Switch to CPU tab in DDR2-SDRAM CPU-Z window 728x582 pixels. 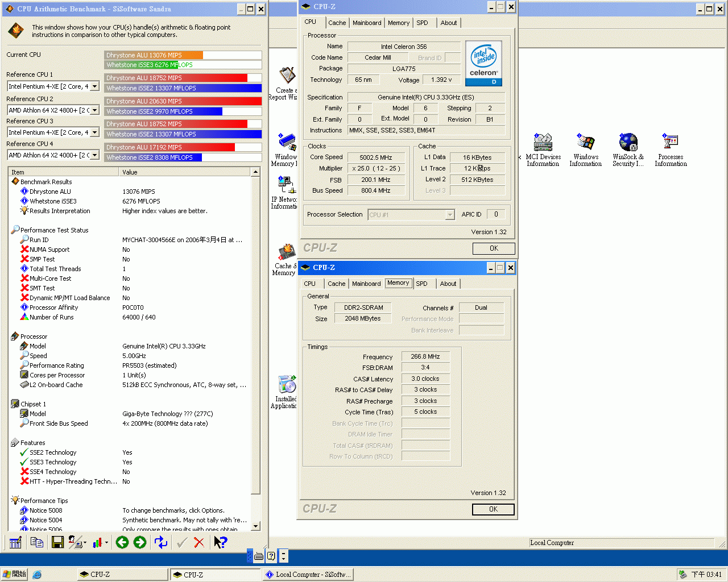[x=309, y=284]
